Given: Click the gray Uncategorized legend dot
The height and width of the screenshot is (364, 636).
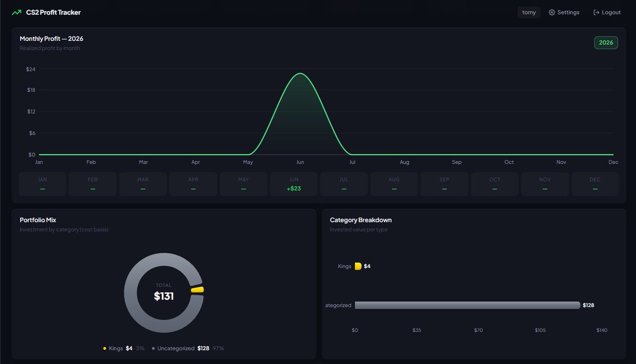Looking at the screenshot, I should (x=153, y=349).
